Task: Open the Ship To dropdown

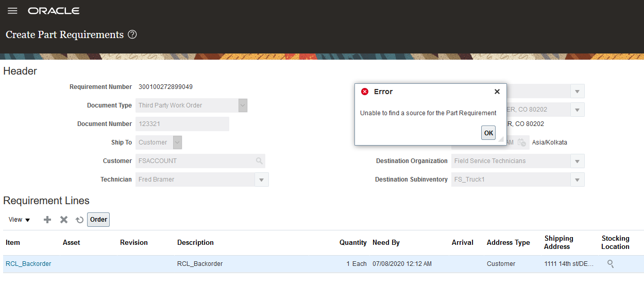Action: click(x=177, y=142)
